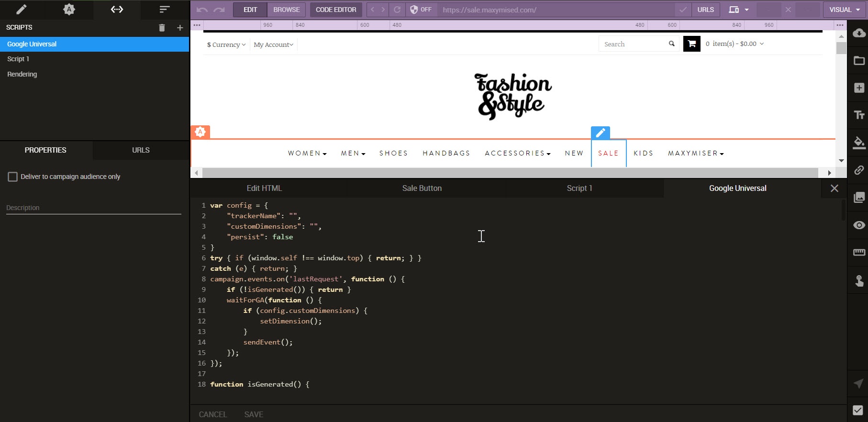Image resolution: width=868 pixels, height=422 pixels.
Task: Navigate forward in the preview browser
Action: 383,10
